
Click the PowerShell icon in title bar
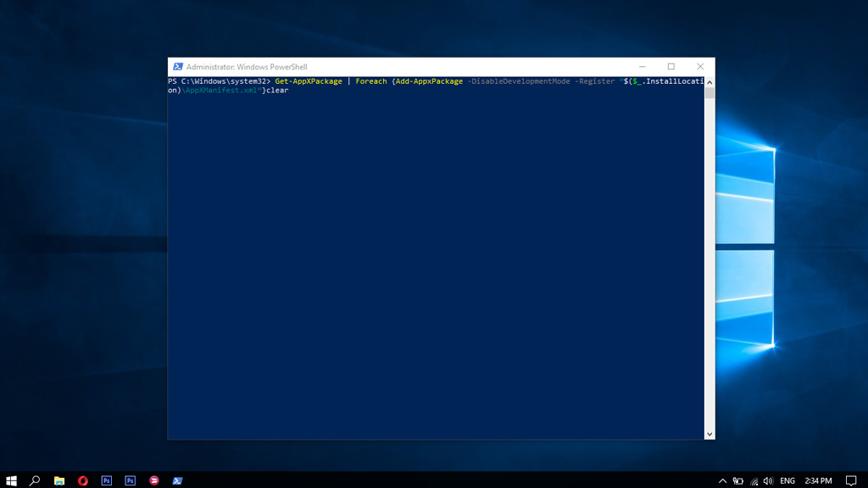point(178,66)
